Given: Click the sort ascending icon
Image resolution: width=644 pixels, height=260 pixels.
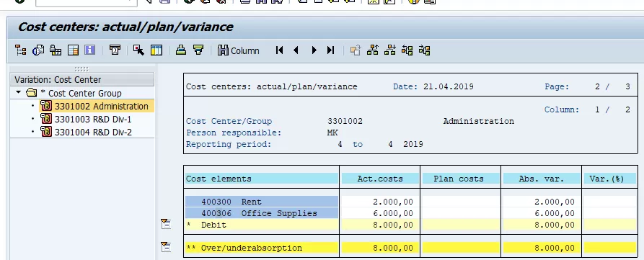Looking at the screenshot, I should [181, 50].
